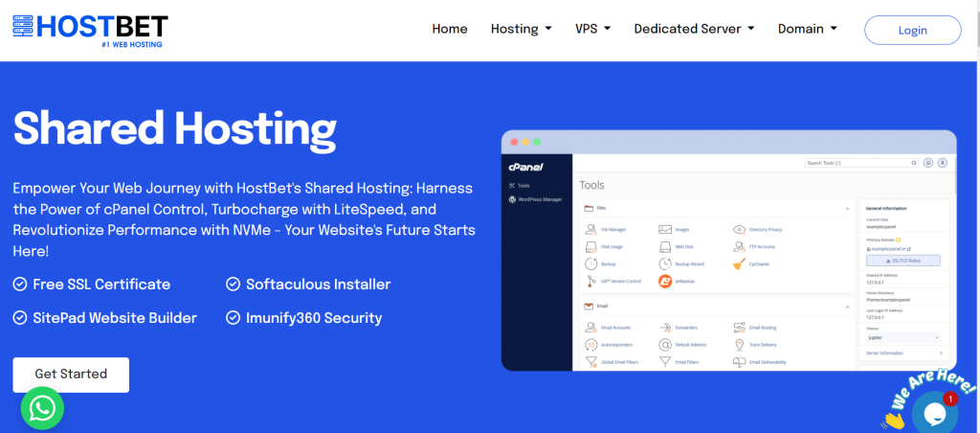Open FTP Accounts icon

tap(740, 246)
